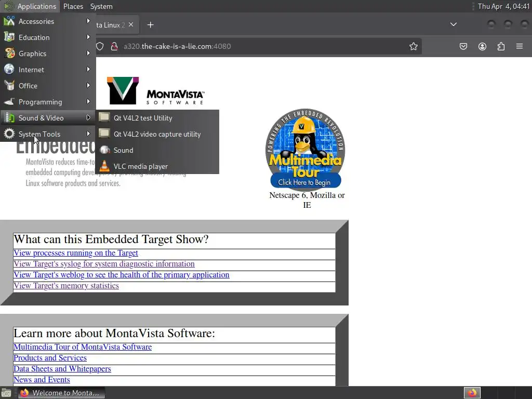Open the Firefox hamburger menu
This screenshot has width=532, height=399.
[520, 46]
